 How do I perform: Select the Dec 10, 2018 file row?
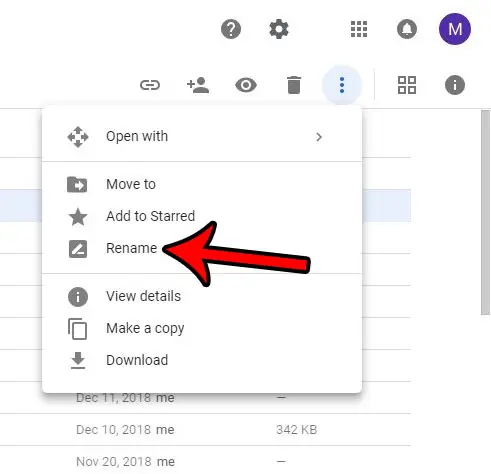point(205,430)
